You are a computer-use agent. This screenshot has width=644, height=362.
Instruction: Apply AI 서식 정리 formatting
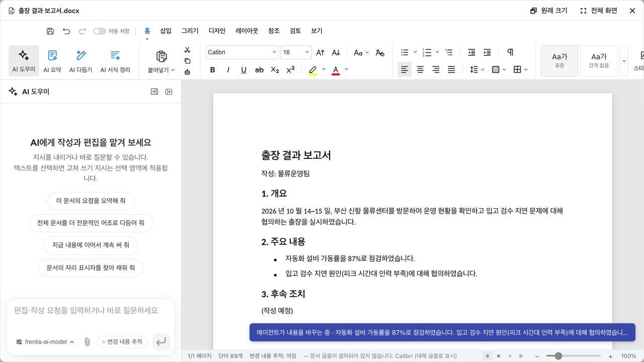pos(115,61)
